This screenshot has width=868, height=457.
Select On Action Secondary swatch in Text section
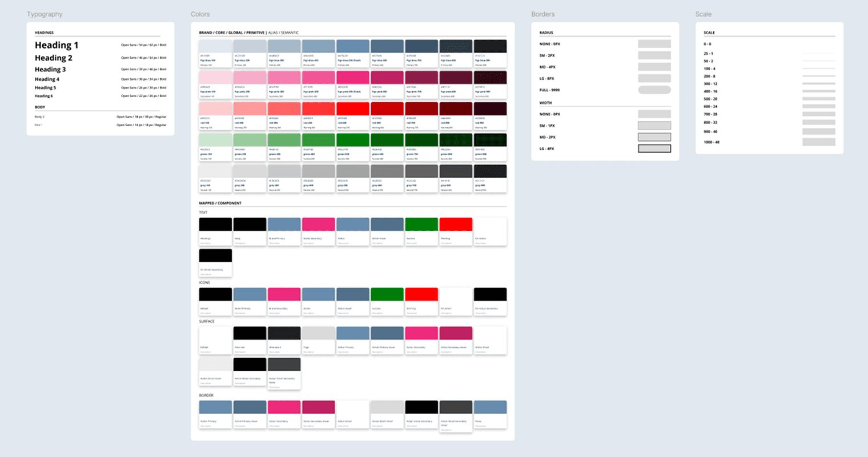215,263
